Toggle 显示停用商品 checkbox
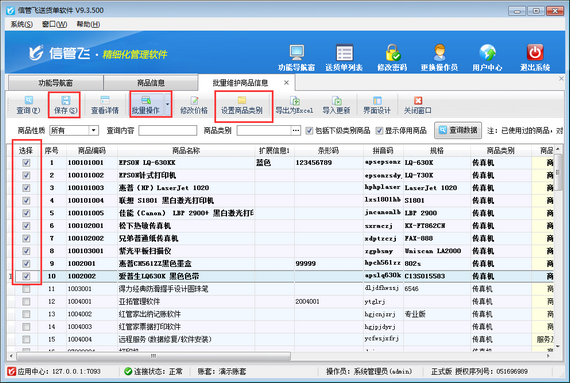The image size is (570, 383). 379,130
